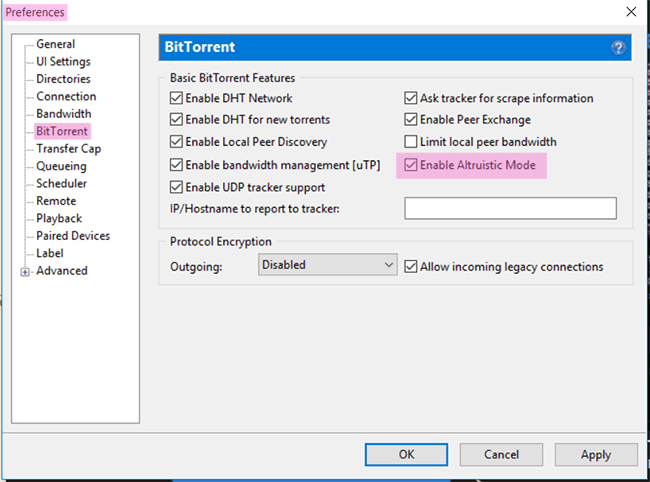Select Paired Devices in sidebar
Image resolution: width=650 pixels, height=482 pixels.
pyautogui.click(x=73, y=236)
